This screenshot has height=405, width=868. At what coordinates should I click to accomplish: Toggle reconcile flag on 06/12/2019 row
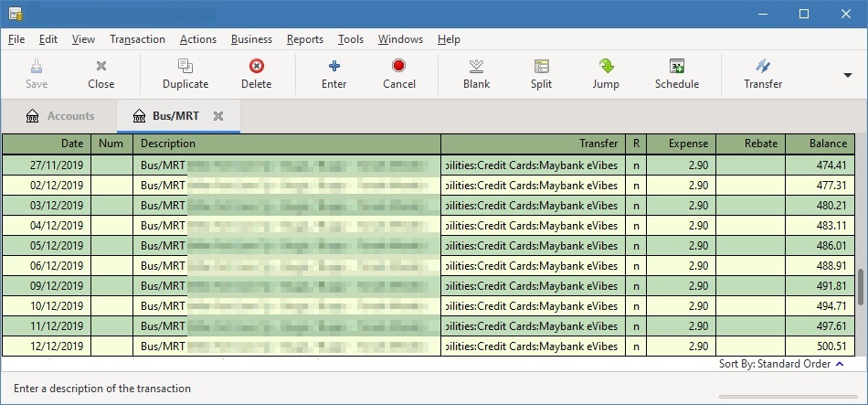tap(636, 266)
